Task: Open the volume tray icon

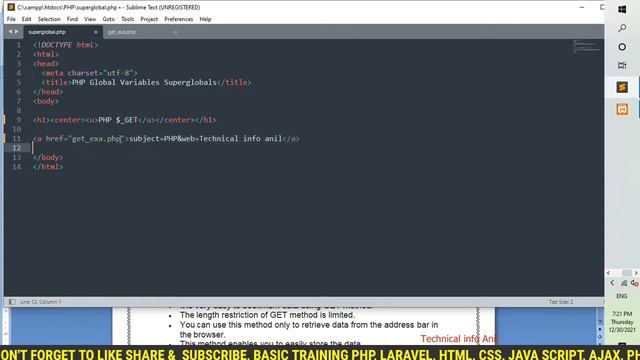Action: pyautogui.click(x=634, y=283)
